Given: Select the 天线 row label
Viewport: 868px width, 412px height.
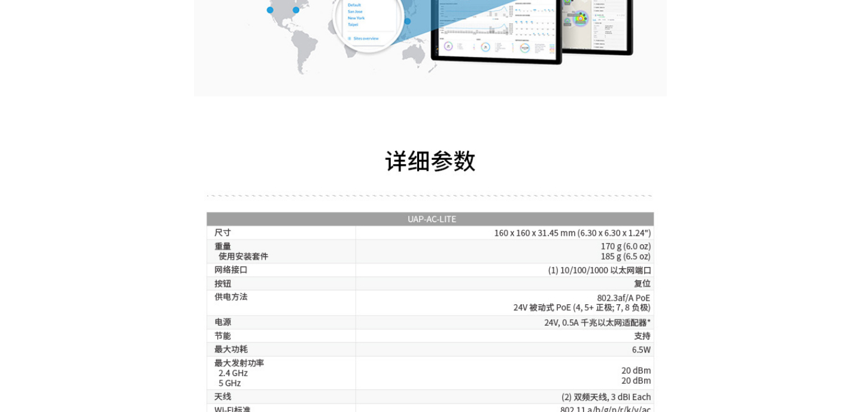Looking at the screenshot, I should (x=223, y=396).
